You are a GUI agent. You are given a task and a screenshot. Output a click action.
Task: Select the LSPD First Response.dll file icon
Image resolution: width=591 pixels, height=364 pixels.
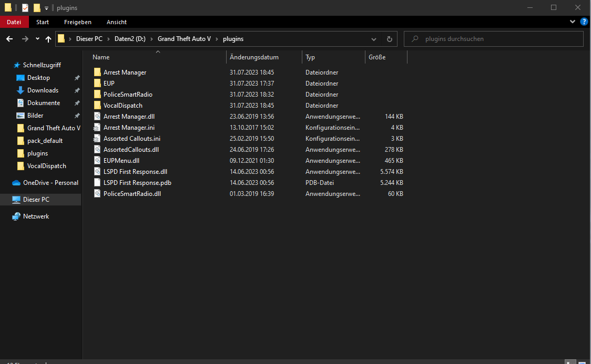tap(97, 172)
